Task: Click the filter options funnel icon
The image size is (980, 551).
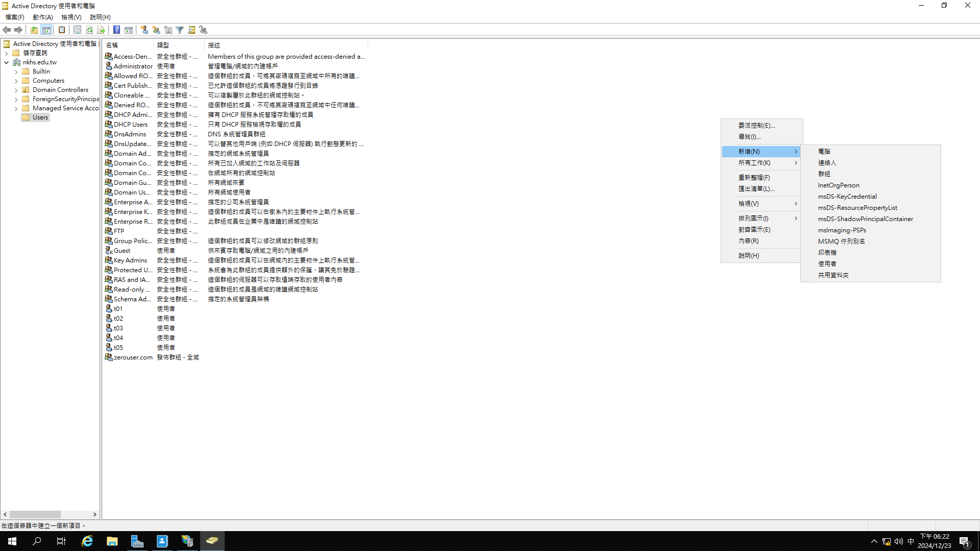Action: click(180, 30)
